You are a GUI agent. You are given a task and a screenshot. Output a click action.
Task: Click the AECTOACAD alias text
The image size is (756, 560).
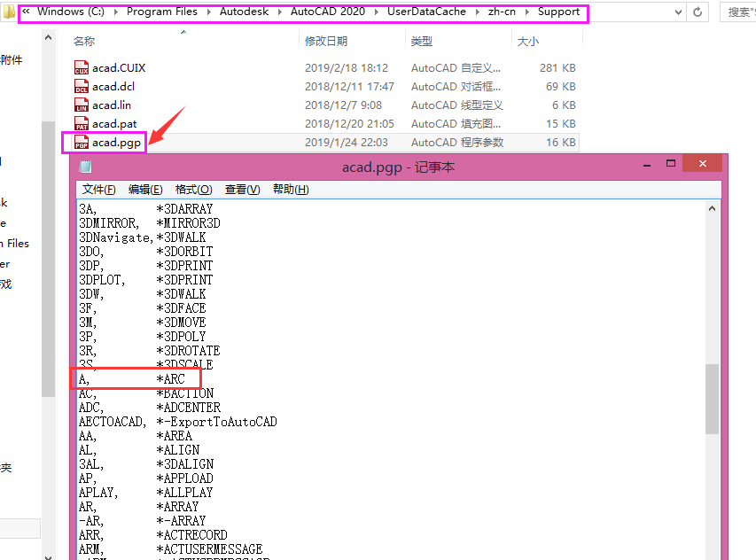click(x=113, y=422)
